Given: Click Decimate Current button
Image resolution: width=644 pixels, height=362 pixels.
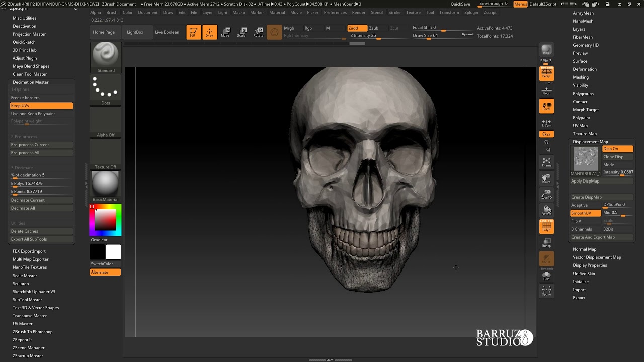Looking at the screenshot, I should click(x=41, y=200).
